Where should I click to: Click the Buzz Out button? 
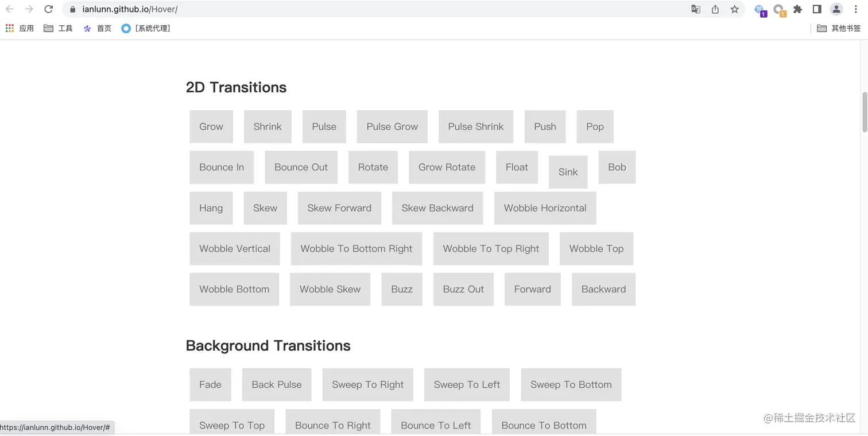tap(463, 289)
